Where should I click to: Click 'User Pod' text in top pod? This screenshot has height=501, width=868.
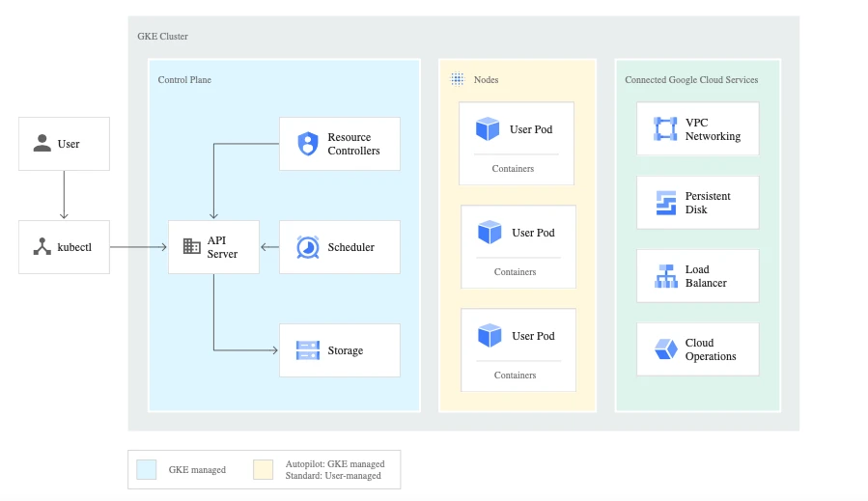(x=531, y=129)
